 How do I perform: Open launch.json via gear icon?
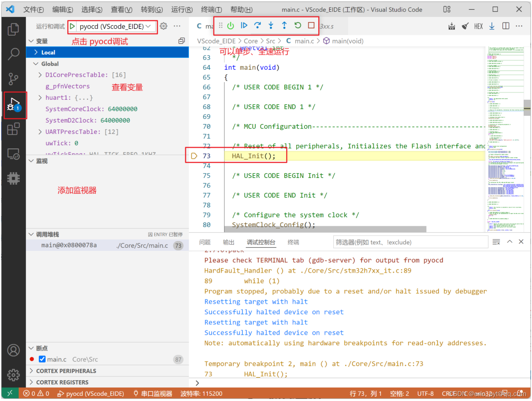click(x=163, y=26)
